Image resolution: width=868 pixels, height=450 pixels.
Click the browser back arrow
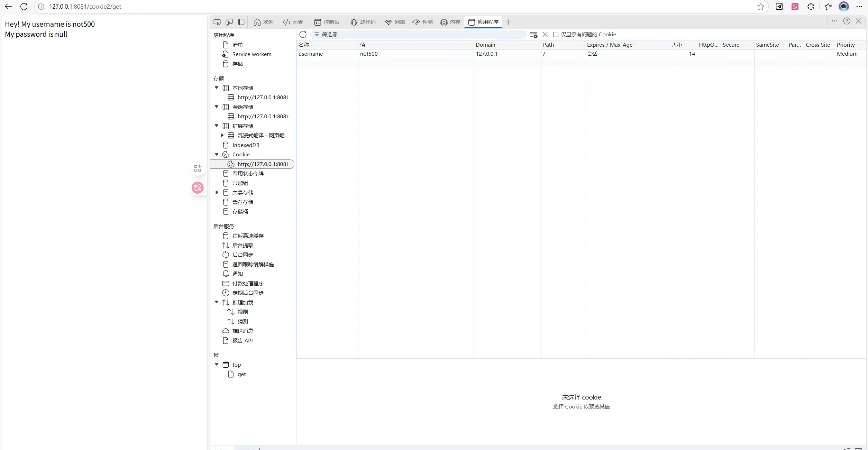click(8, 7)
